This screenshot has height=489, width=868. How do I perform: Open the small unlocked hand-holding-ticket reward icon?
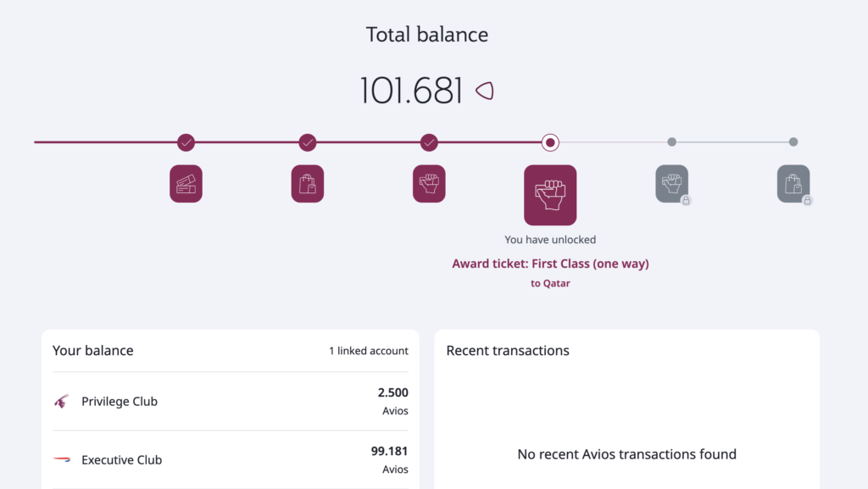pos(429,184)
